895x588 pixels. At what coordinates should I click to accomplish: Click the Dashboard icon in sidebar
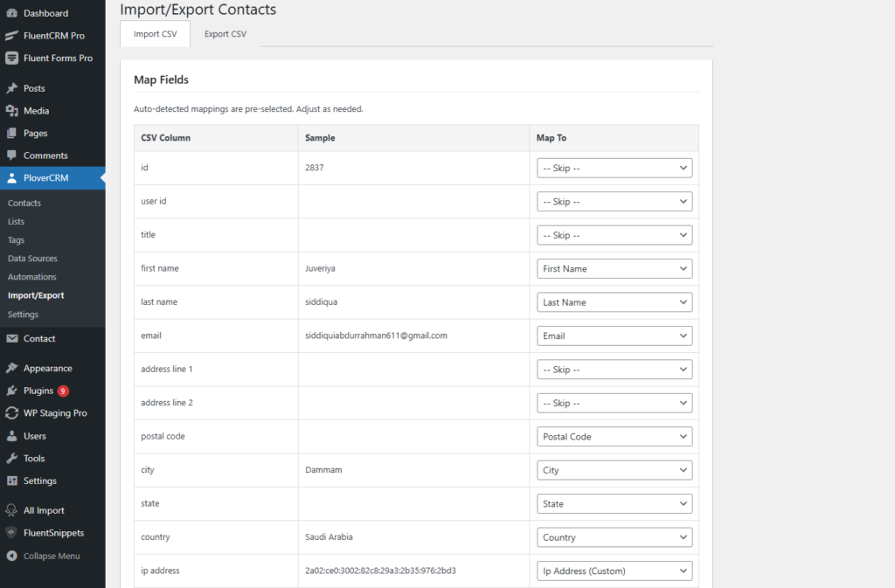click(x=11, y=13)
